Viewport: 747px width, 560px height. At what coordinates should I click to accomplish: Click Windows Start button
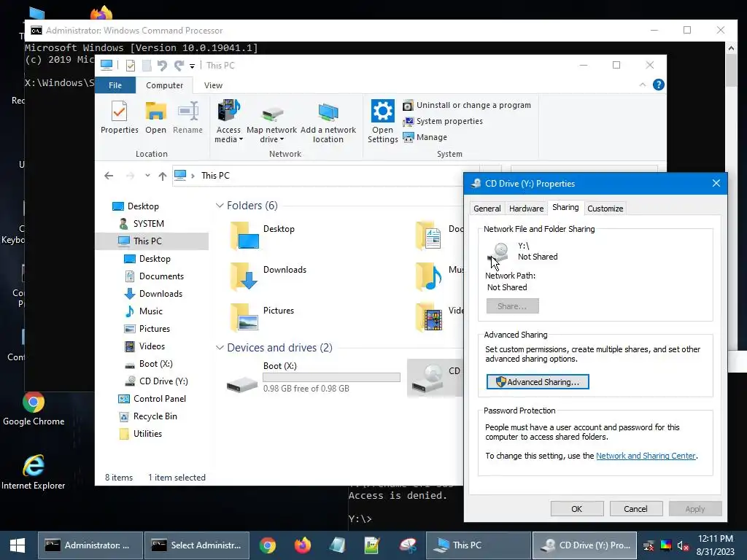[x=18, y=545]
